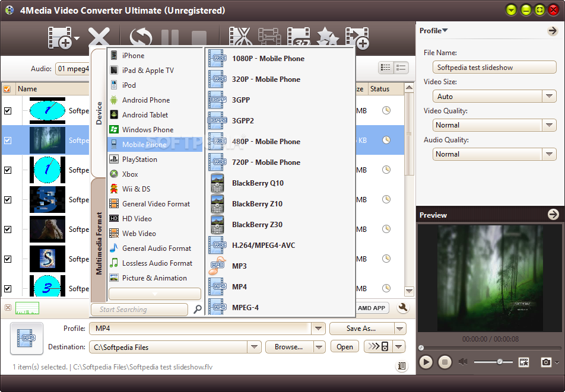The height and width of the screenshot is (392, 565).
Task: Click the Start Searching input field
Action: point(139,309)
